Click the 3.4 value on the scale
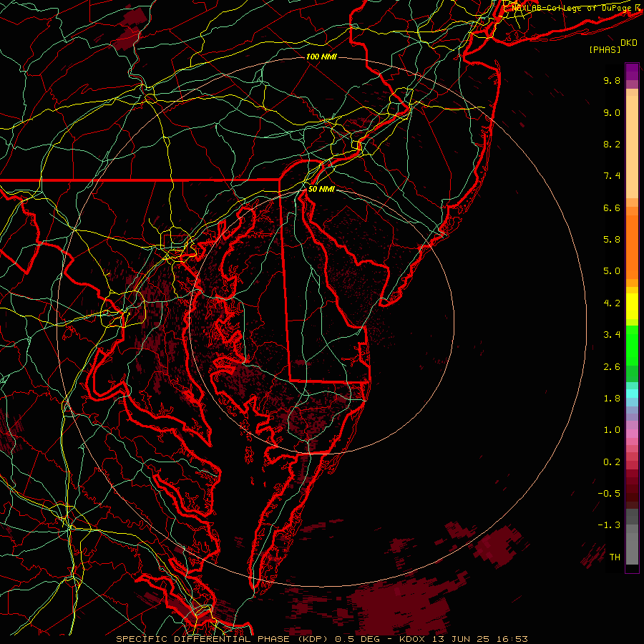The width and height of the screenshot is (644, 644). tap(612, 335)
